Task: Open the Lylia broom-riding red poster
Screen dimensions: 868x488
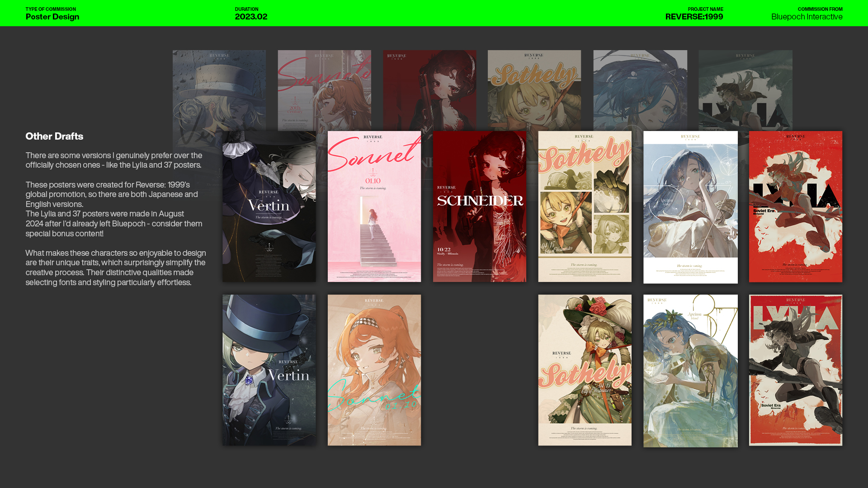Action: pos(796,370)
